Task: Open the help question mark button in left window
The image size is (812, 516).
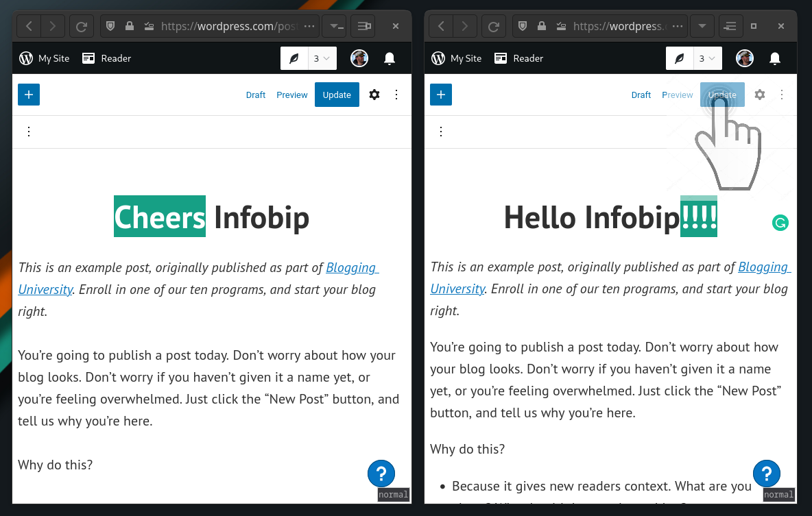Action: point(381,473)
